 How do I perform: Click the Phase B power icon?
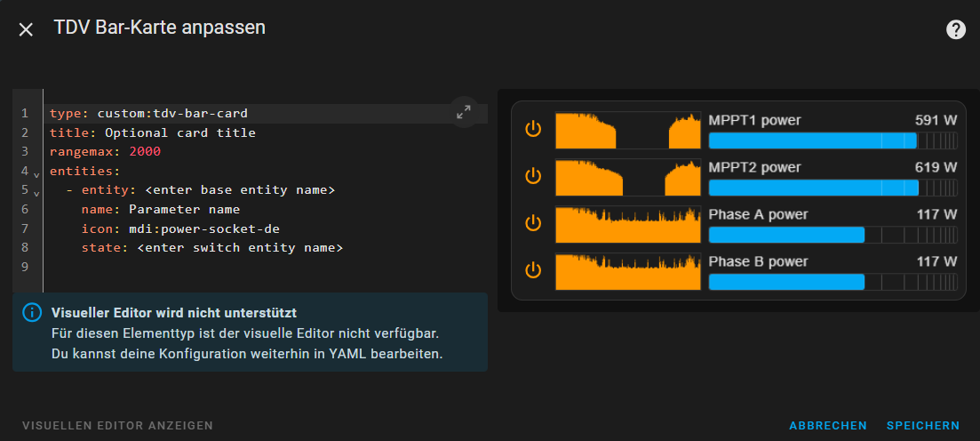click(x=532, y=270)
